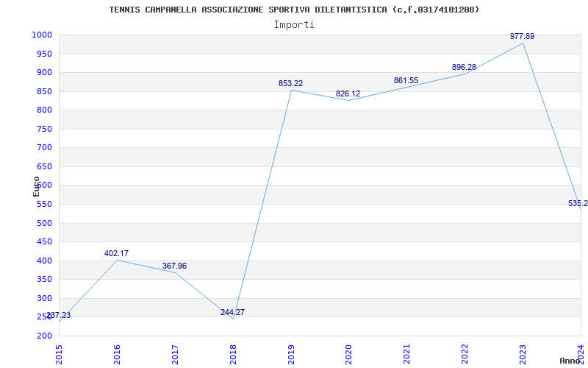This screenshot has width=588, height=368.
Task: Click the chart title TENNIS CAMPANELLA ASSOCIAZIONE
Action: click(295, 10)
